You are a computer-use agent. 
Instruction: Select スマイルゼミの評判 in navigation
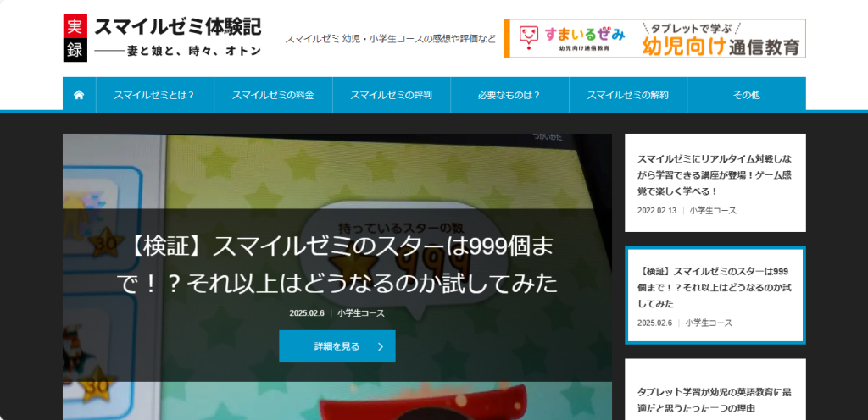(x=391, y=95)
